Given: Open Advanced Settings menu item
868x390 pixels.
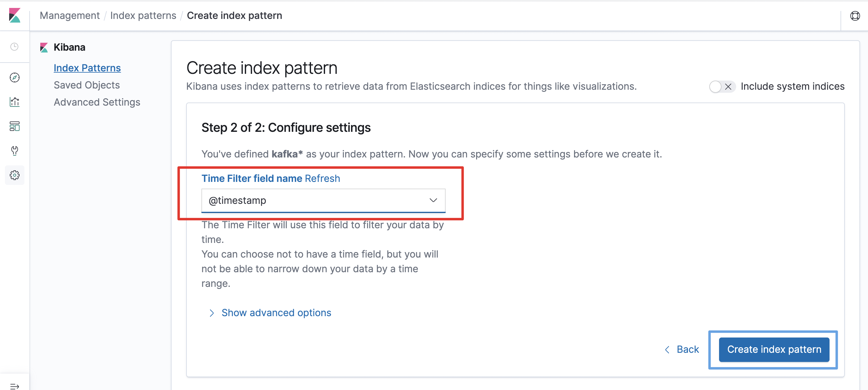Looking at the screenshot, I should pyautogui.click(x=97, y=103).
